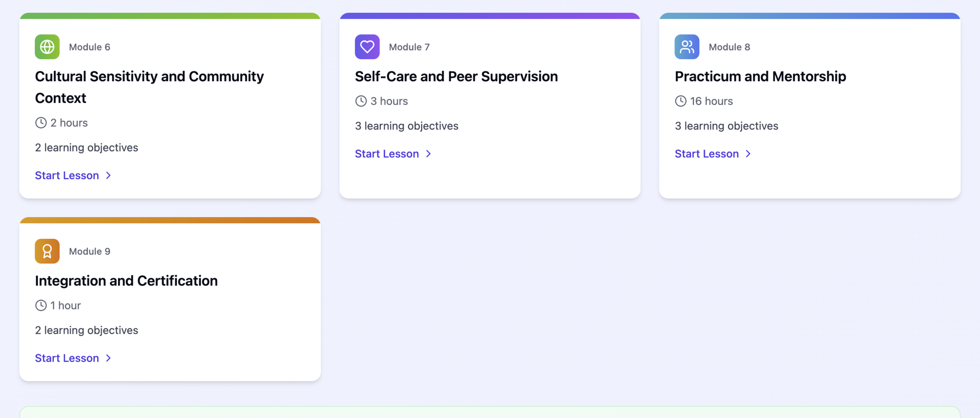Viewport: 980px width, 418px height.
Task: Start the Practicum and Mentorship lesson
Action: (707, 154)
